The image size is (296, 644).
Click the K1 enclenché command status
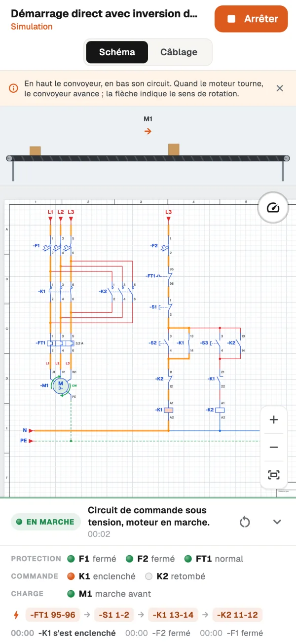point(101,576)
